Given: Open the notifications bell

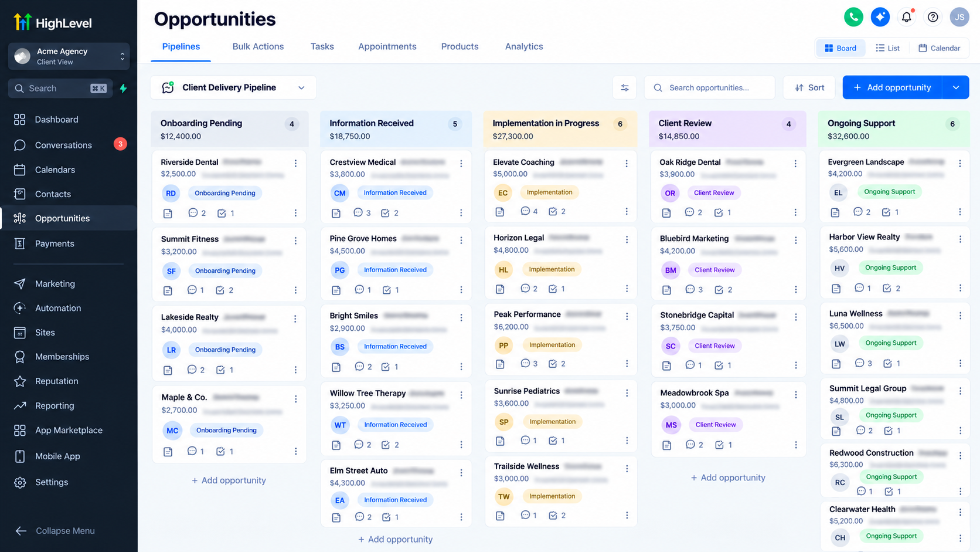Looking at the screenshot, I should (906, 17).
